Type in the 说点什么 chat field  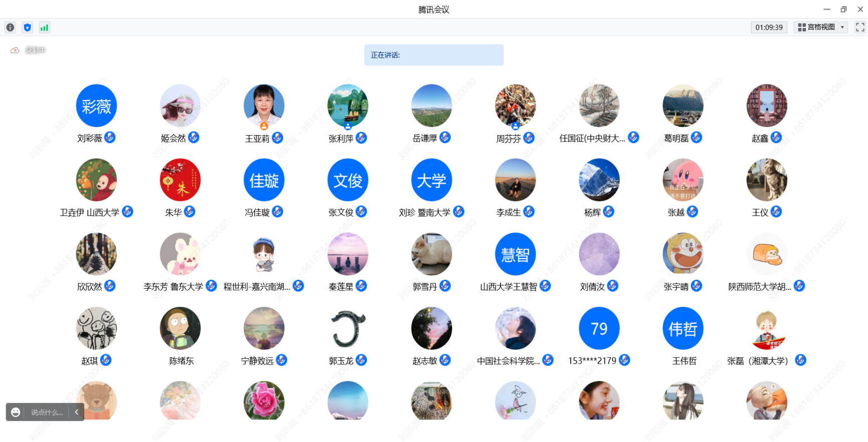pyautogui.click(x=47, y=412)
